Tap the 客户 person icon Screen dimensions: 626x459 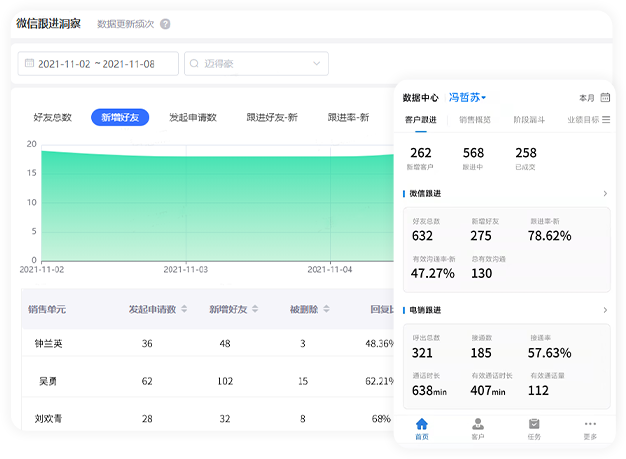pos(478,424)
